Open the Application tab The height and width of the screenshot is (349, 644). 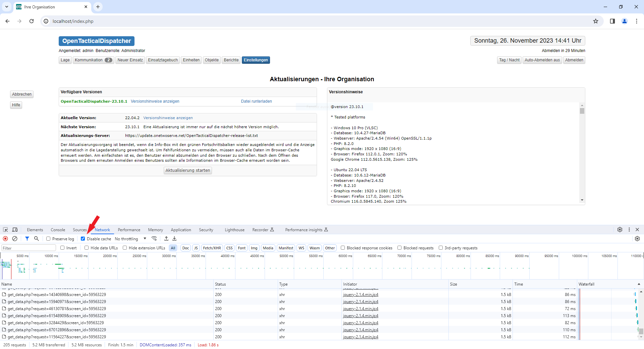181,230
